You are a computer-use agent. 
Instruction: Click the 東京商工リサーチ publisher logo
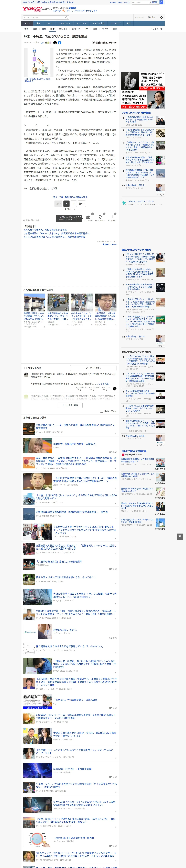(x=104, y=43)
